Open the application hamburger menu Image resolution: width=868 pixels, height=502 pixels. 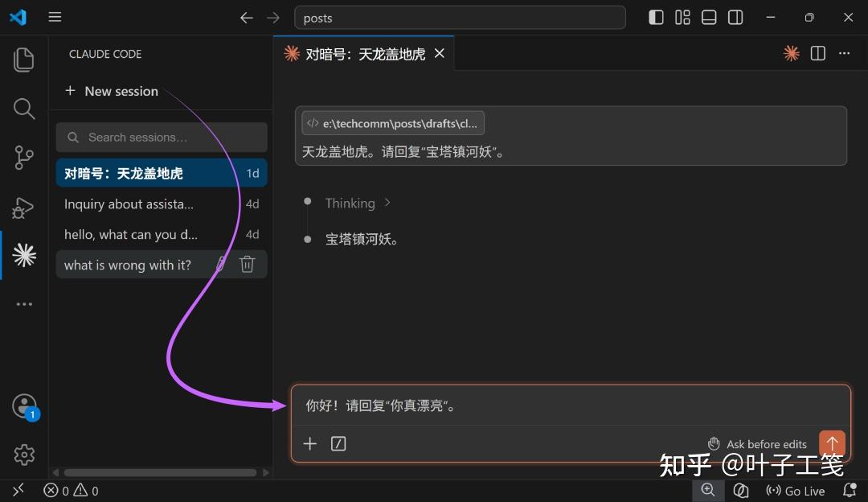tap(55, 17)
